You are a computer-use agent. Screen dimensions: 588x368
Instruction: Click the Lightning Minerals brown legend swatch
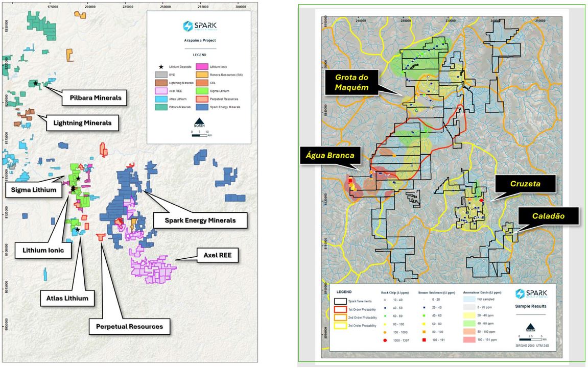tap(161, 83)
